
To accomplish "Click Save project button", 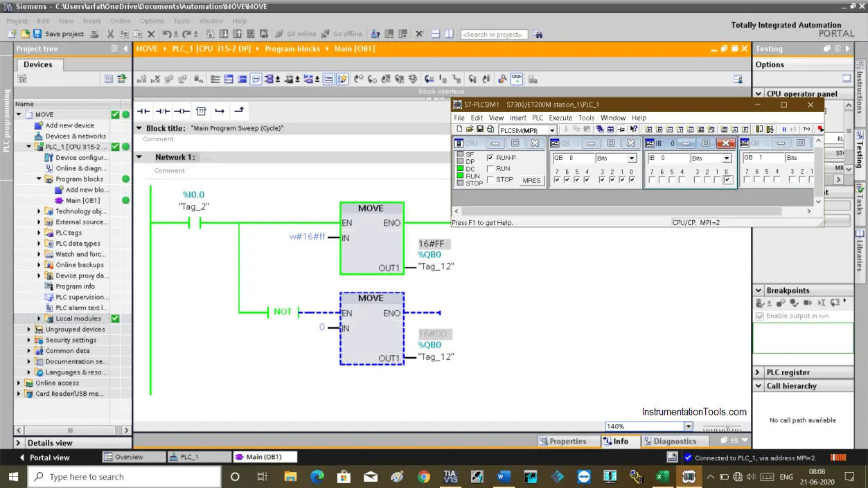I will [x=59, y=34].
